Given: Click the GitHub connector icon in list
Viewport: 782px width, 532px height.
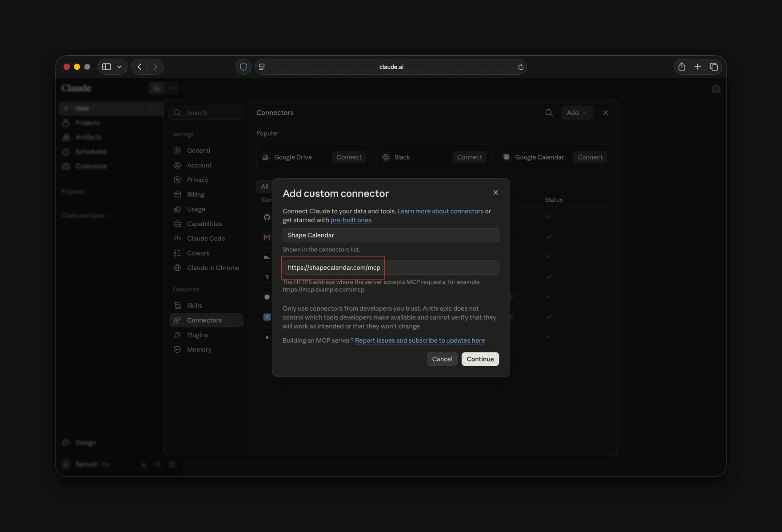Looking at the screenshot, I should click(x=267, y=217).
